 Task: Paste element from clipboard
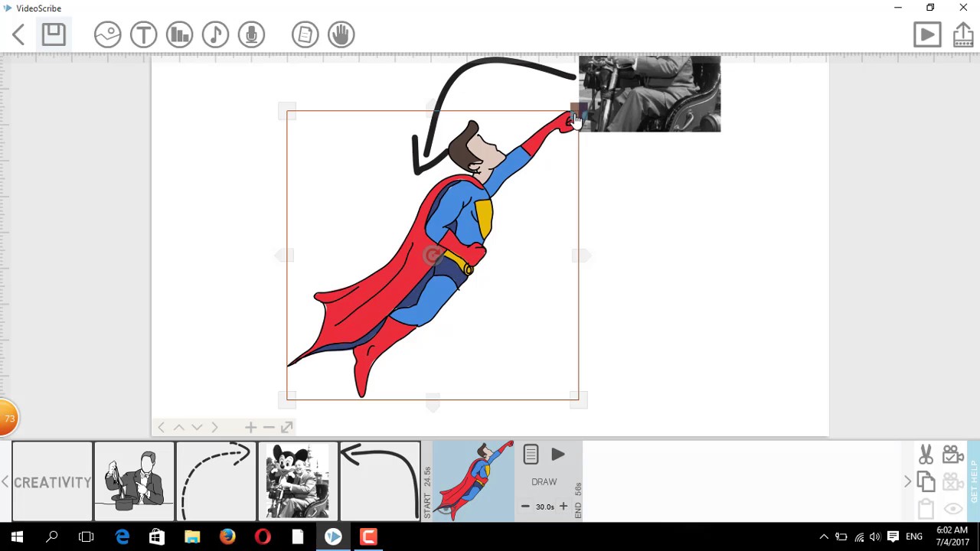926,508
